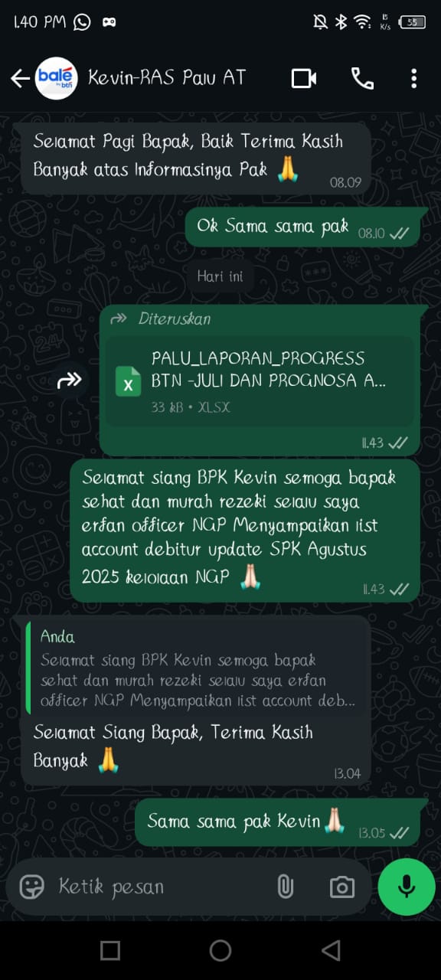Open recent apps with square button
The width and height of the screenshot is (441, 980).
(x=110, y=950)
